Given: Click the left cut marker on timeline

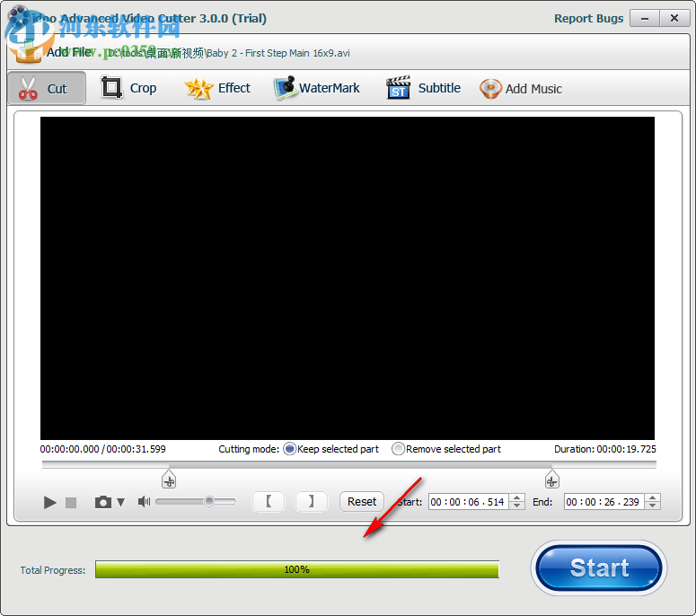Looking at the screenshot, I should click(169, 480).
